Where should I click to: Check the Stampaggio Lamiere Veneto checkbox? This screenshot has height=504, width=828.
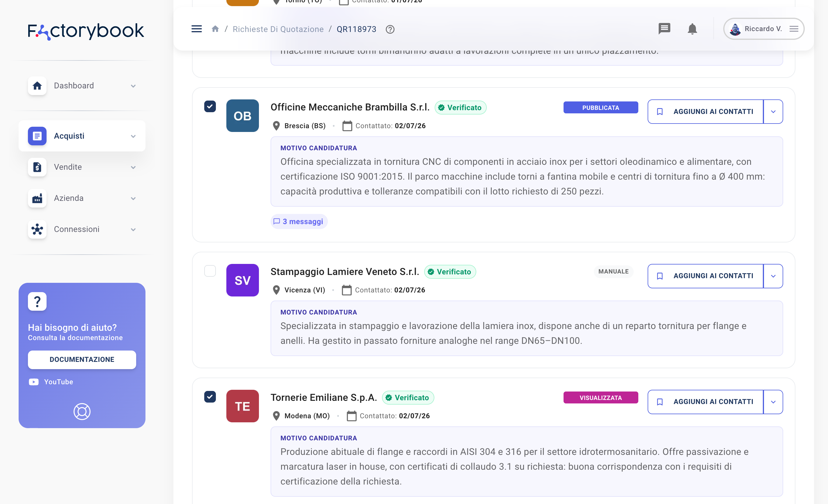[210, 271]
